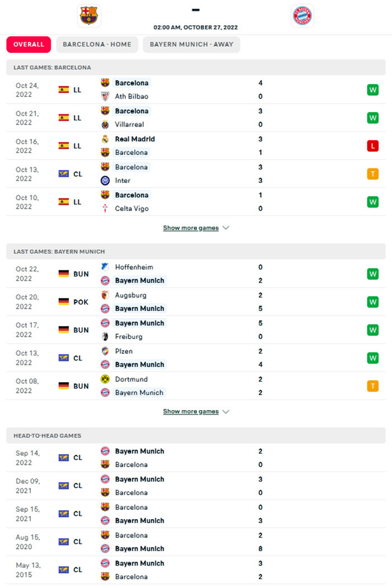Click the Real Madrid team logo

[105, 139]
